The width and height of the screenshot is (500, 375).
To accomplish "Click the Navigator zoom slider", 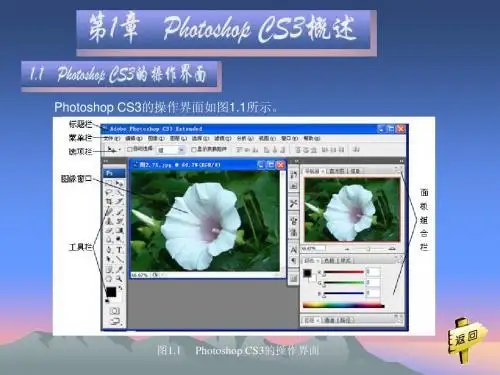I will coord(369,249).
